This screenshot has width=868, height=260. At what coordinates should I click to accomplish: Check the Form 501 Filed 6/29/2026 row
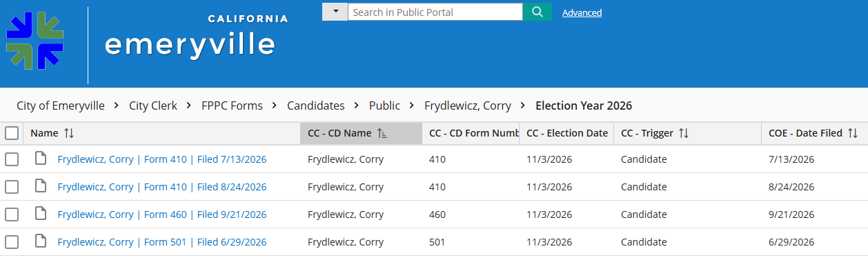pos(12,242)
